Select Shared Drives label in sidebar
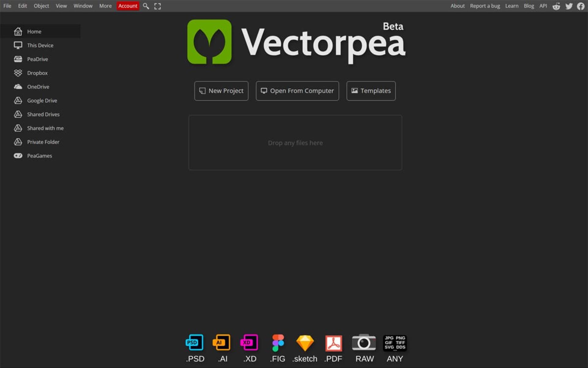 coord(43,114)
